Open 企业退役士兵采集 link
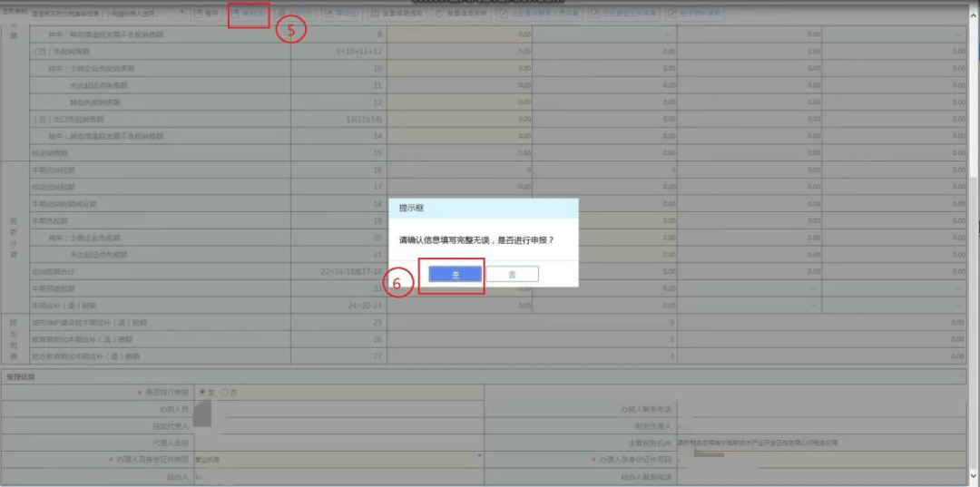 click(x=623, y=14)
